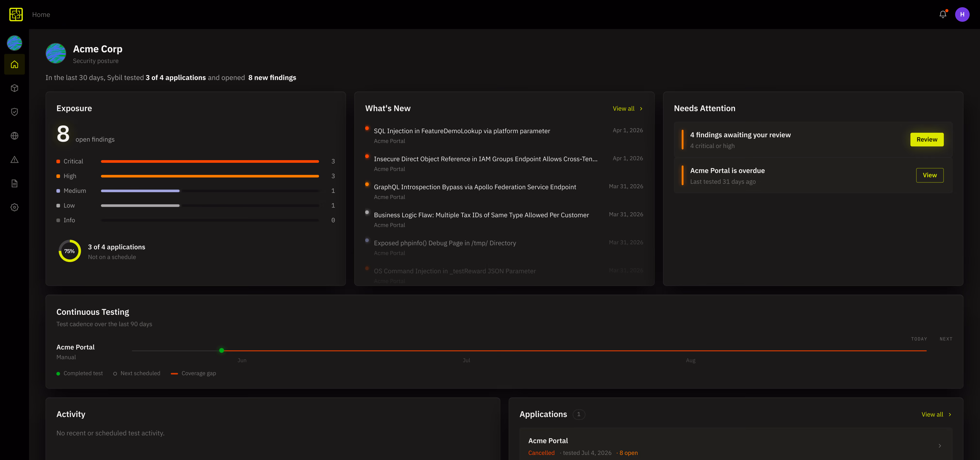Open the settings gear icon in sidebar
Screen dimensions: 980x460
(15, 207)
